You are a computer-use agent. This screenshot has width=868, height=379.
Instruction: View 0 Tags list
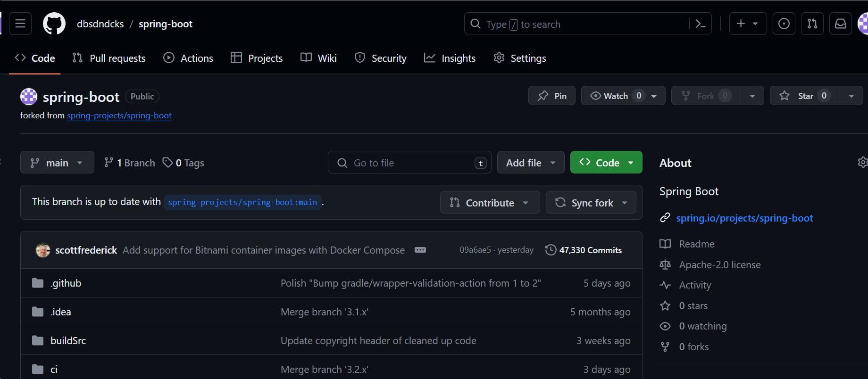pyautogui.click(x=183, y=162)
